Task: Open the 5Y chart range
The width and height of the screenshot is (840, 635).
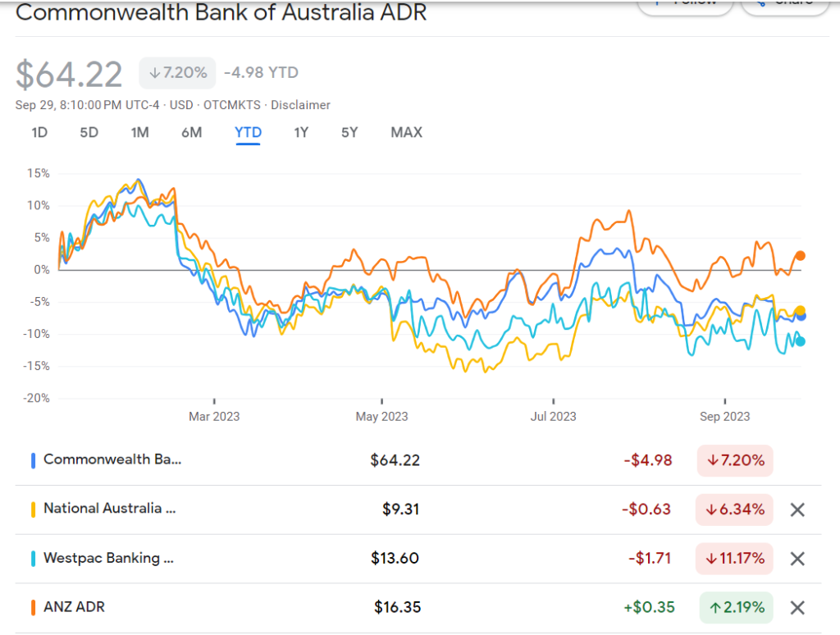Action: pos(349,132)
